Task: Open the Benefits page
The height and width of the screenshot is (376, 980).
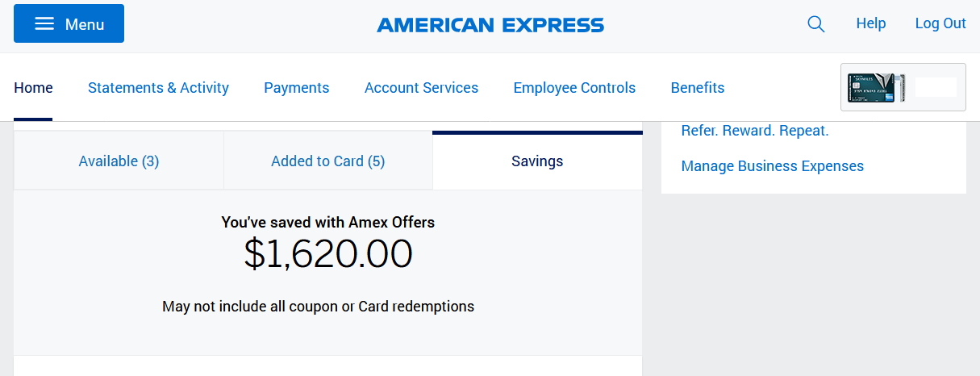Action: 697,88
